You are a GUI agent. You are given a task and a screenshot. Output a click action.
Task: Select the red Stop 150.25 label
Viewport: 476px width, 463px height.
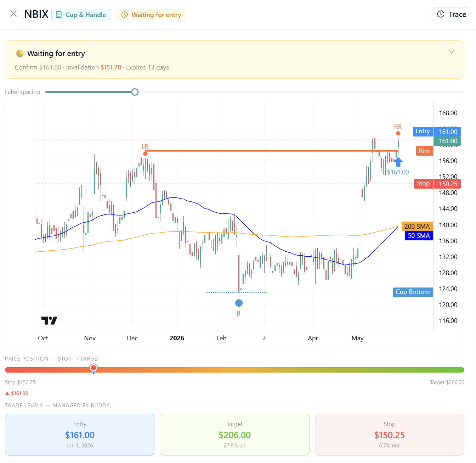[437, 184]
